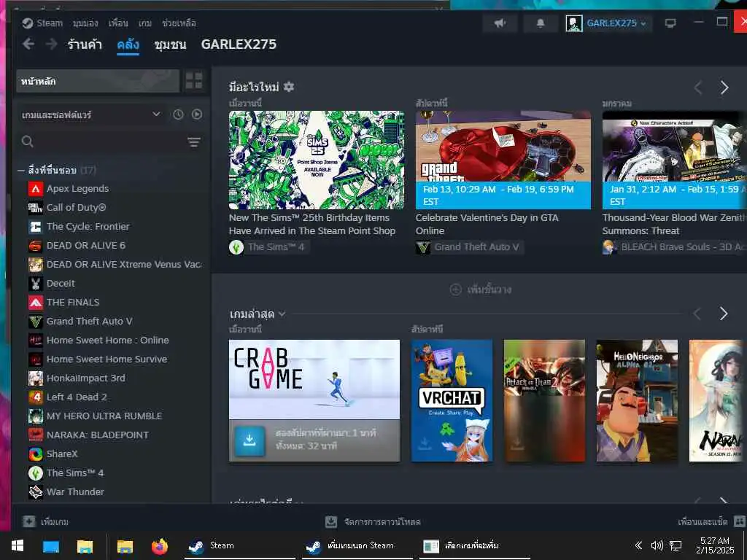
Task: Open the notifications bell
Action: [x=541, y=23]
